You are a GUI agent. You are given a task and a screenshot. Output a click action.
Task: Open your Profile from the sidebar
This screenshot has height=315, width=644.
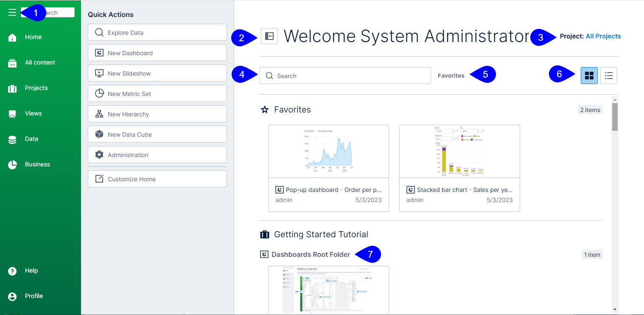tap(12, 296)
